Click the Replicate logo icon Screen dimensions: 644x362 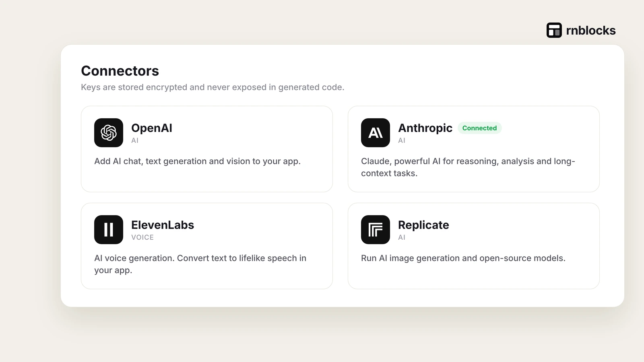click(376, 230)
